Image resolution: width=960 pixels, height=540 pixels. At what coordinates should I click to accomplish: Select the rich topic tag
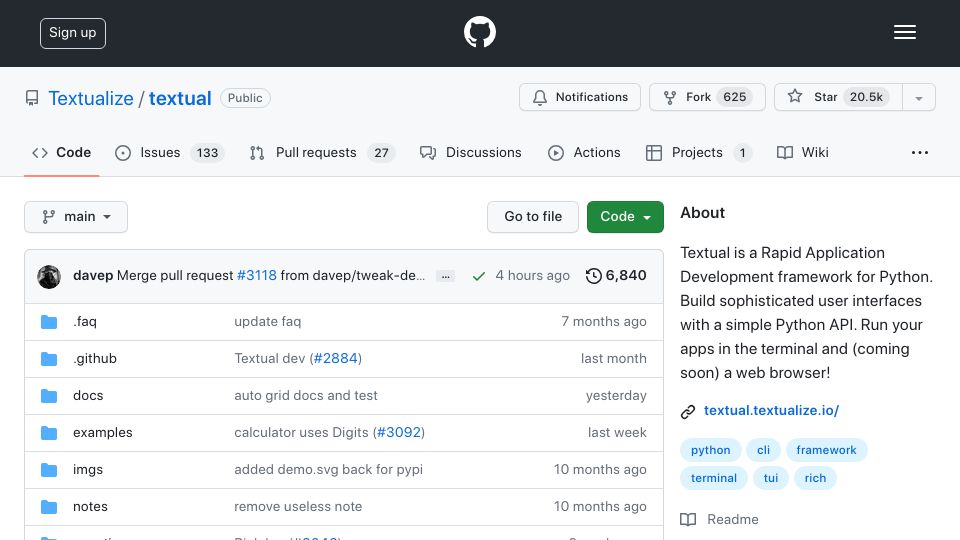(816, 478)
